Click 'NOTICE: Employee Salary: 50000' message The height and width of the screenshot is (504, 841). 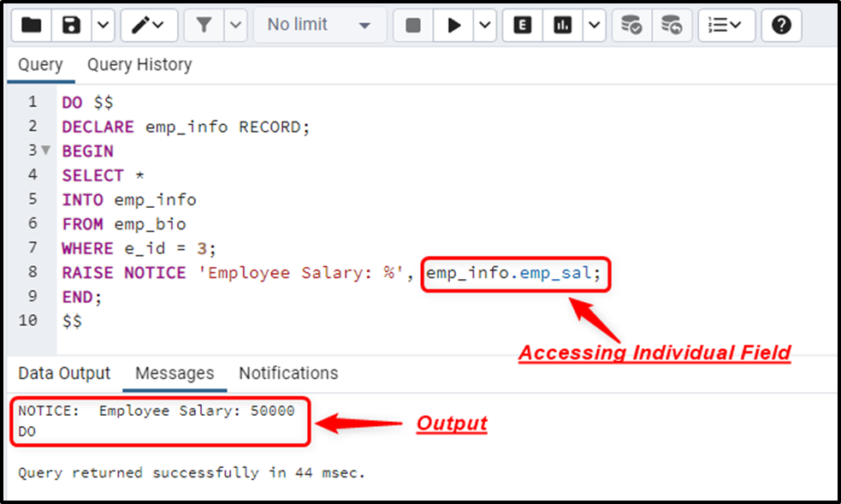coord(156,411)
